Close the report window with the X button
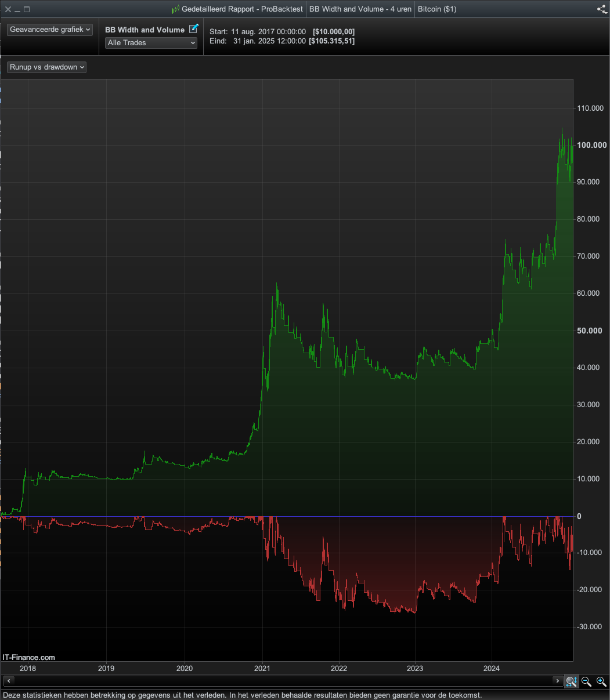 point(8,10)
